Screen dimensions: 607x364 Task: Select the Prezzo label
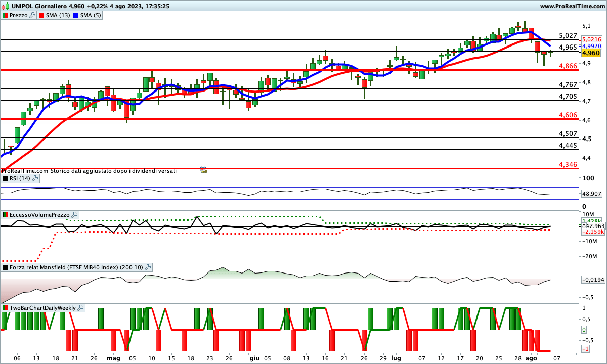(x=19, y=15)
